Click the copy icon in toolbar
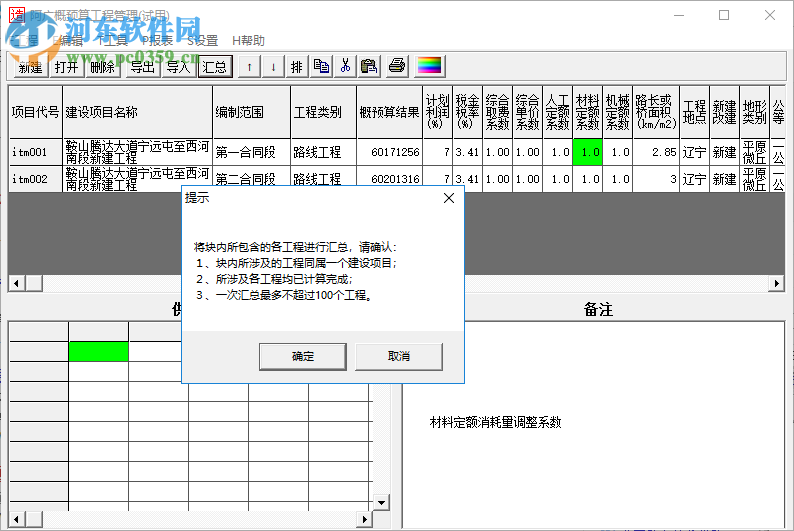This screenshot has width=794, height=531. point(321,66)
